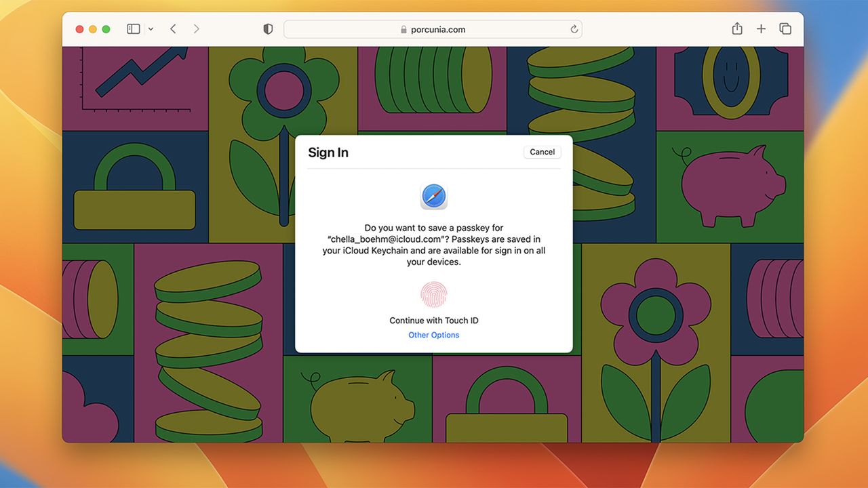
Task: Maximize Safari with the green button
Action: point(106,29)
